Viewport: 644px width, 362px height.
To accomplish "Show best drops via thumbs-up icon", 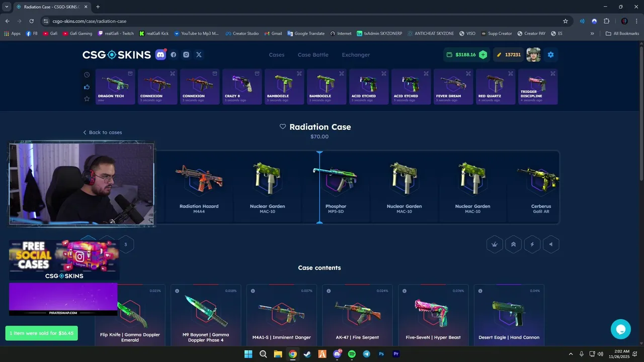I will coord(87,86).
